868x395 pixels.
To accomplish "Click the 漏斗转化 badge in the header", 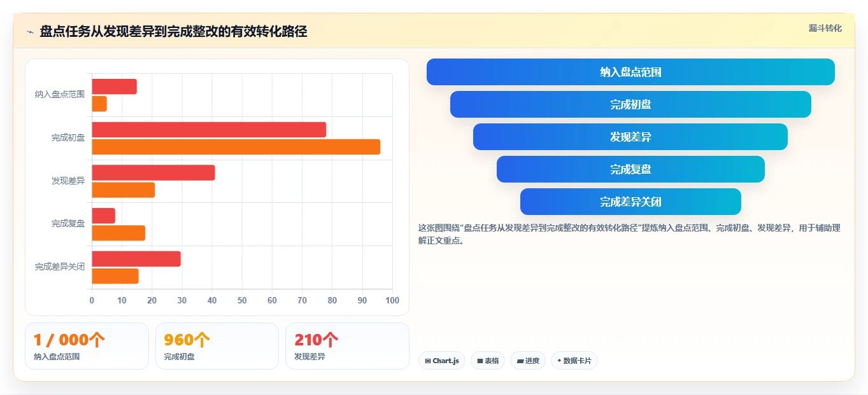I will pos(825,29).
